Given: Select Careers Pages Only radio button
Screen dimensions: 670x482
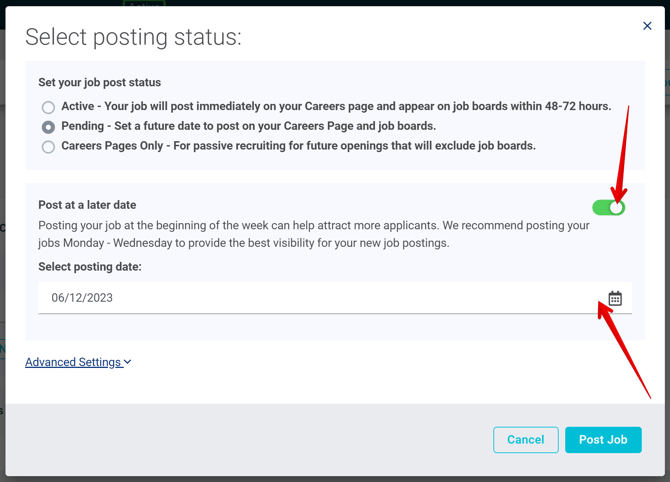Looking at the screenshot, I should [48, 147].
